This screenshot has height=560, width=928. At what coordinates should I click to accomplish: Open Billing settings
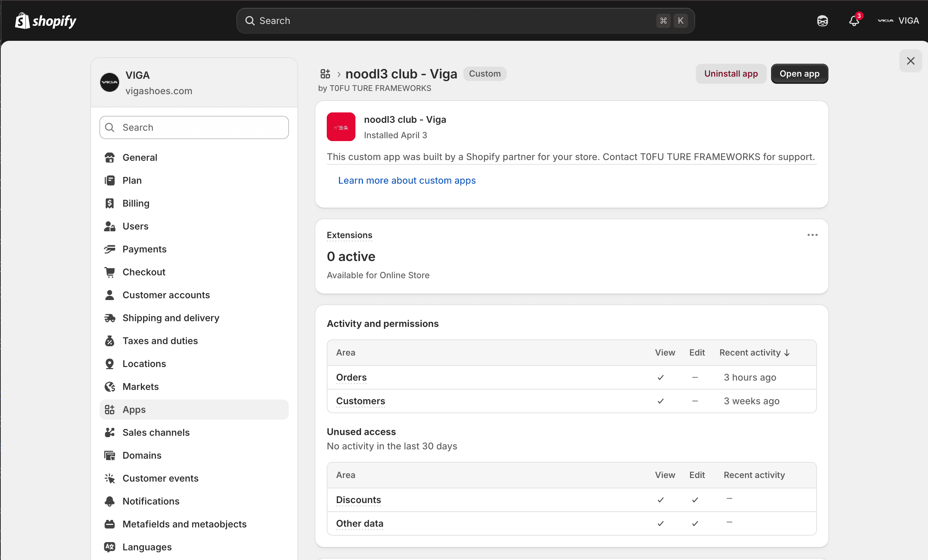pyautogui.click(x=194, y=203)
